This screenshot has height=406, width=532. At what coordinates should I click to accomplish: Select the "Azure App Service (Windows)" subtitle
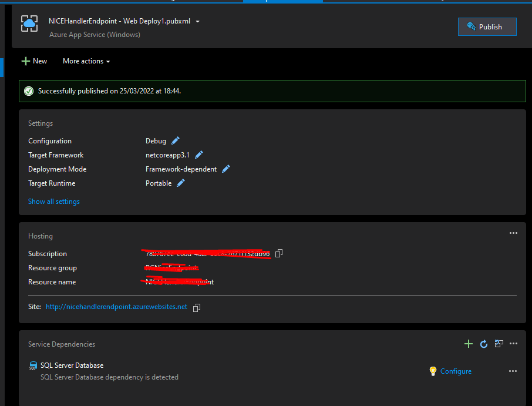click(x=95, y=35)
